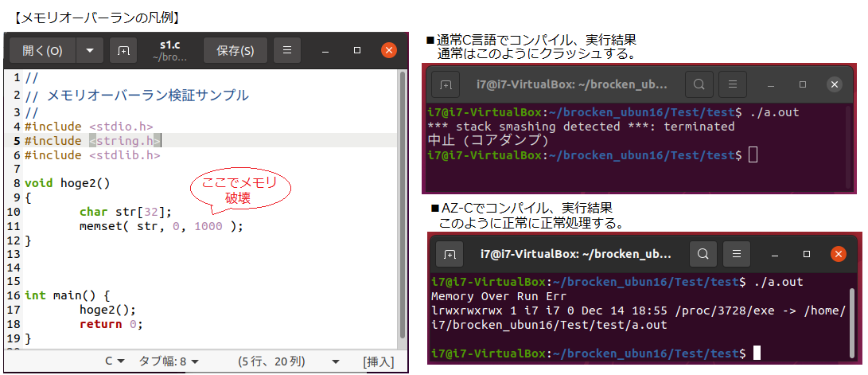Expand the タブ幅: 8 tab width dropdown

[x=169, y=361]
